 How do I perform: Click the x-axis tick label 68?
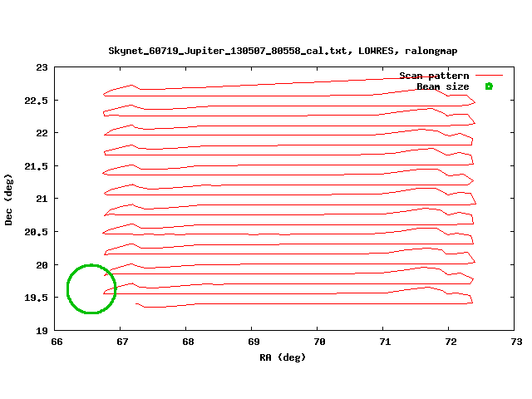(189, 342)
